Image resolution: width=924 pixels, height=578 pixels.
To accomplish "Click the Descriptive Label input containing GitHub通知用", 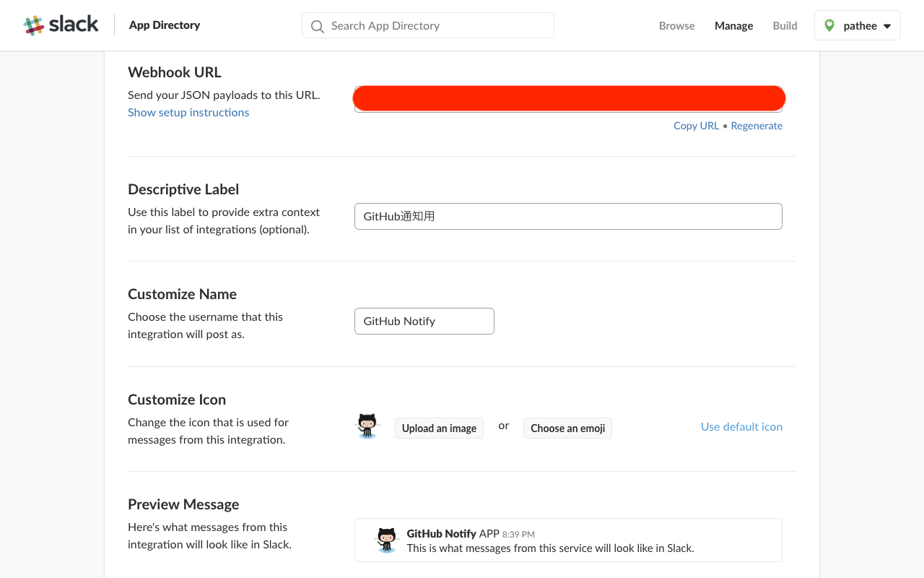I will pyautogui.click(x=568, y=216).
